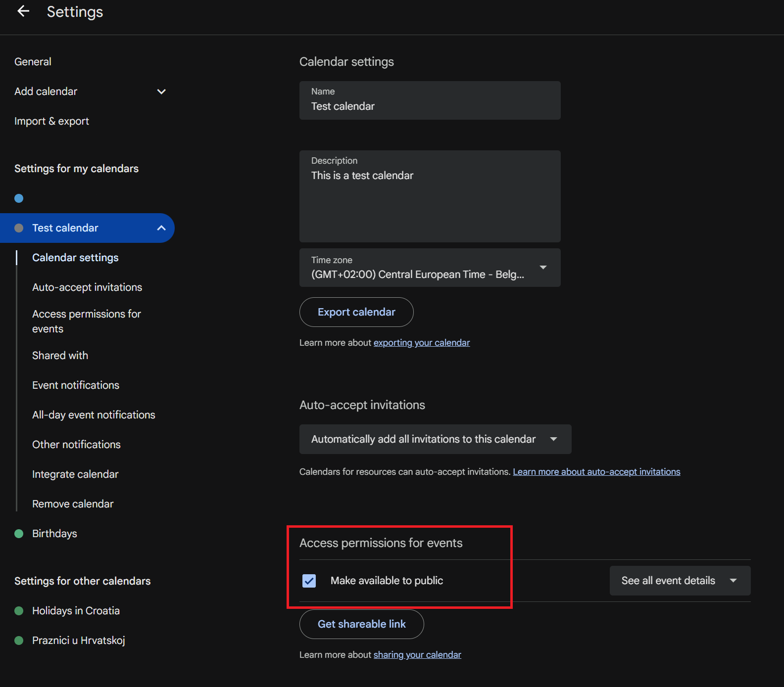Select Shared with in sidebar
Screen dimensions: 784x687
pyautogui.click(x=60, y=356)
